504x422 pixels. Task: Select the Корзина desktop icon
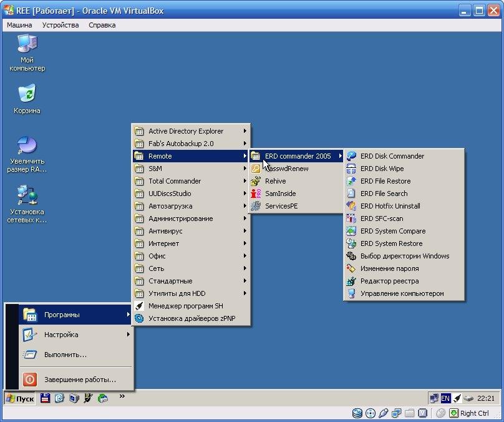27,99
